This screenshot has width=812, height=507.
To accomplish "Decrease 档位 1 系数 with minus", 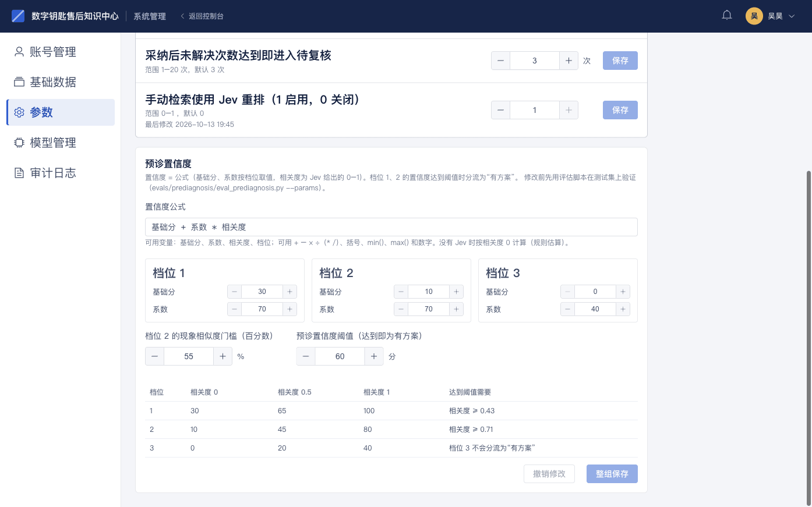I will [x=235, y=309].
